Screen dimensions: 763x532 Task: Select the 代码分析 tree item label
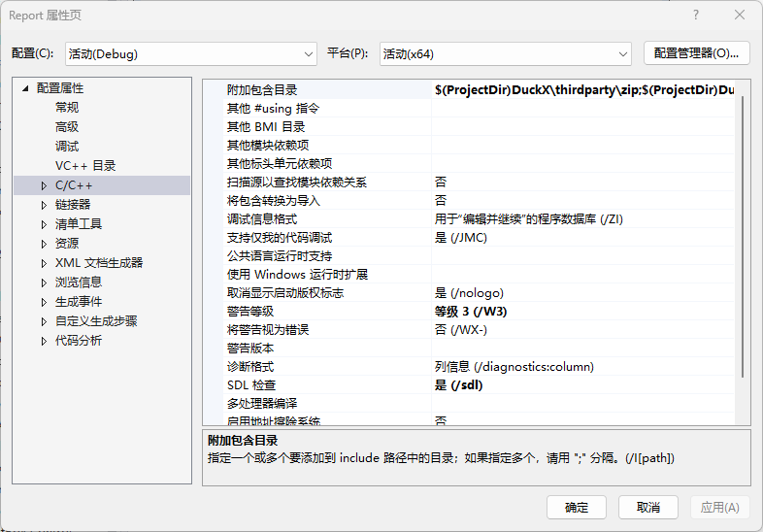[79, 341]
